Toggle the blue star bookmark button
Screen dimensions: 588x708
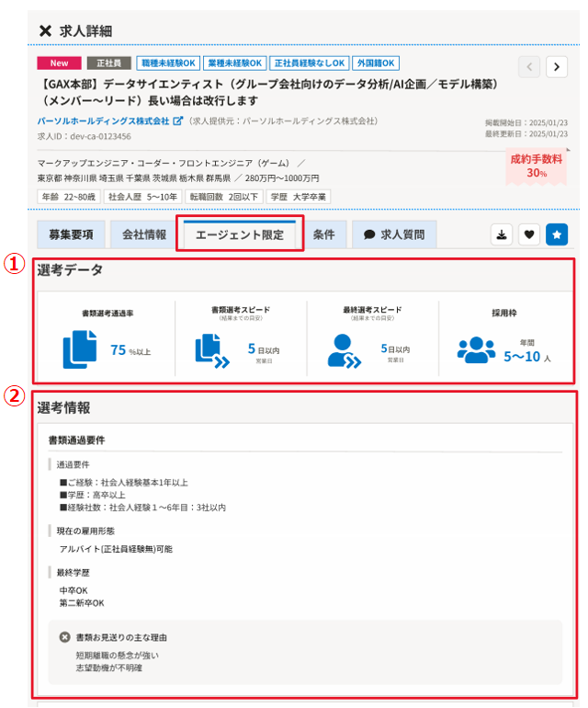pyautogui.click(x=557, y=234)
